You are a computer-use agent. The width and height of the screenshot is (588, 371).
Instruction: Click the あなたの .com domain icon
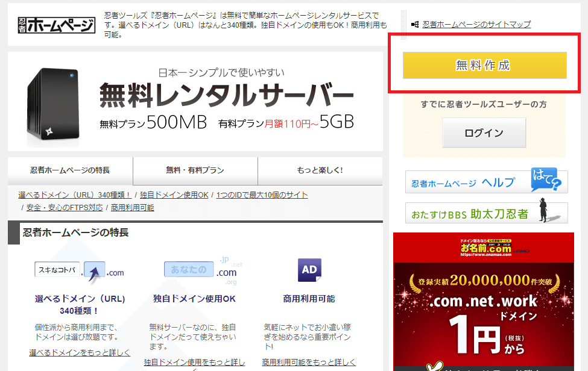click(203, 270)
